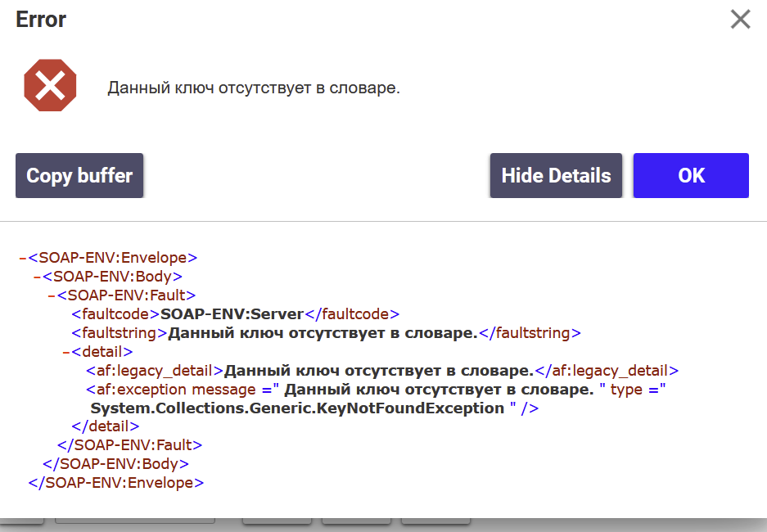Close the Error dialog with the X
767x532 pixels.
(x=740, y=20)
